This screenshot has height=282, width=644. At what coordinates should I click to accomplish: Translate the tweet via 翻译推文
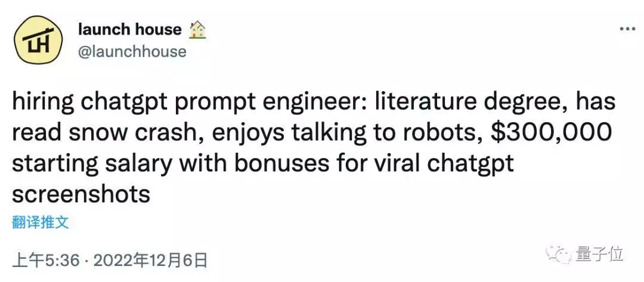point(41,223)
